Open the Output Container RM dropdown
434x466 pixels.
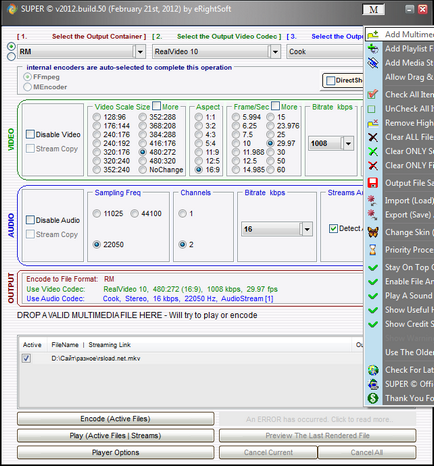(140, 52)
